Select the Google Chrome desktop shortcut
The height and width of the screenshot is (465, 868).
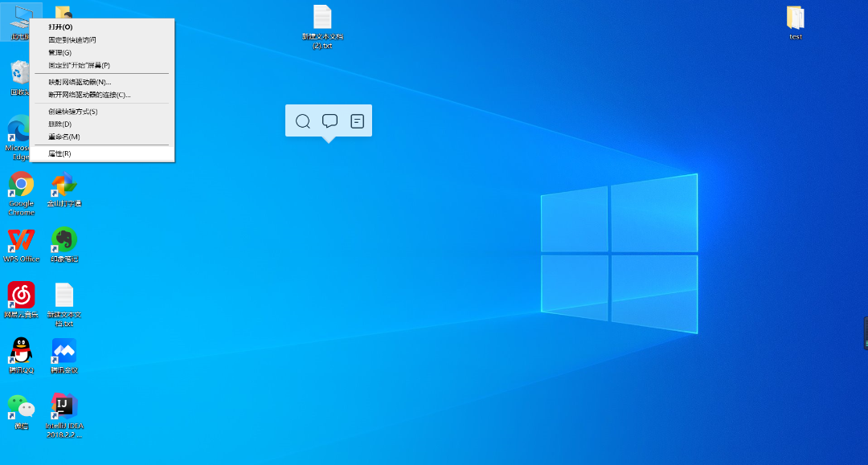pyautogui.click(x=21, y=194)
